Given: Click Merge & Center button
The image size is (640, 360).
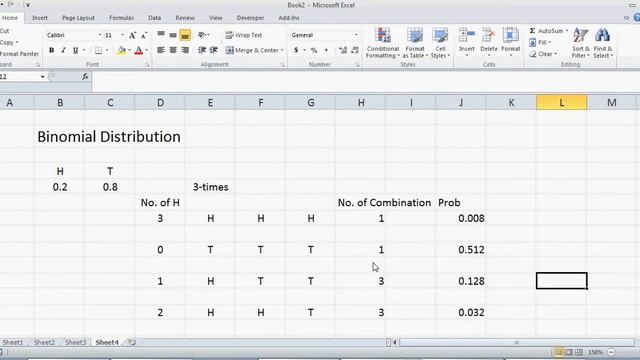Looking at the screenshot, I should (251, 50).
